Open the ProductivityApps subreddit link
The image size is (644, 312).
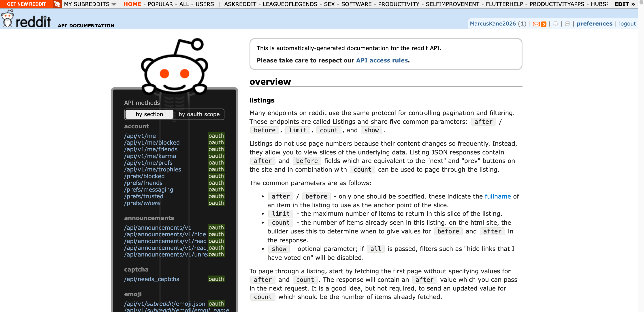tap(557, 4)
